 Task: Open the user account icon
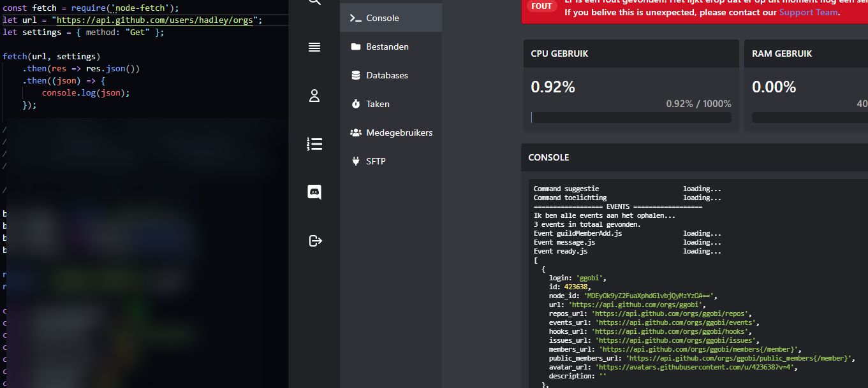tap(314, 96)
